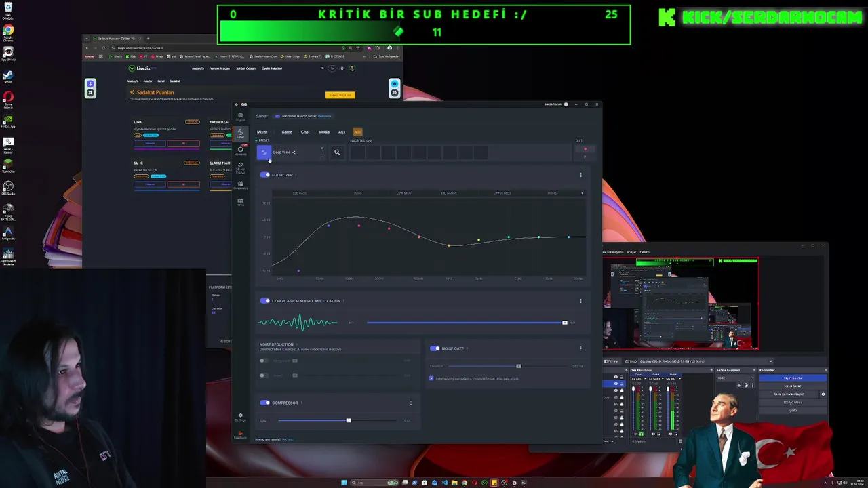Open the Feedback icon in GG sidebar
This screenshot has height=488, width=868.
point(240,434)
